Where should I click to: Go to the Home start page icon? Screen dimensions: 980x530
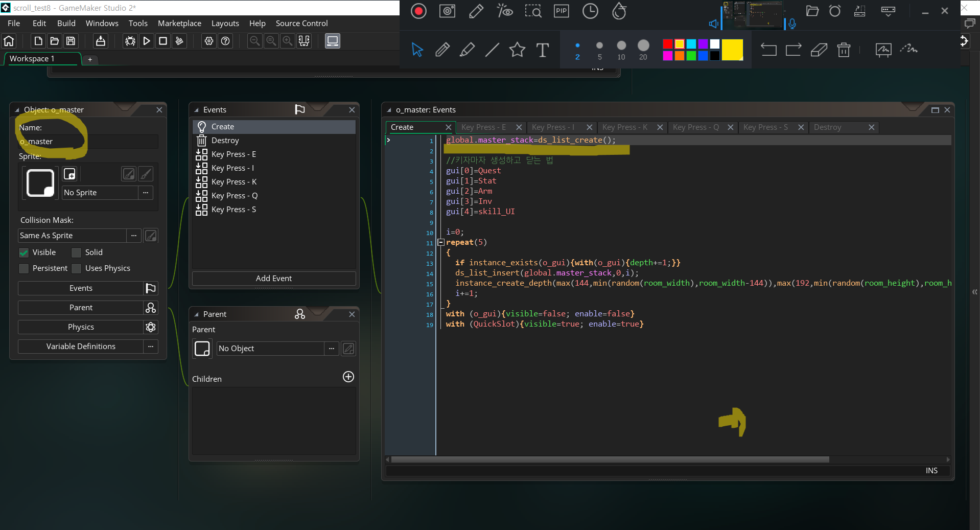tap(9, 41)
